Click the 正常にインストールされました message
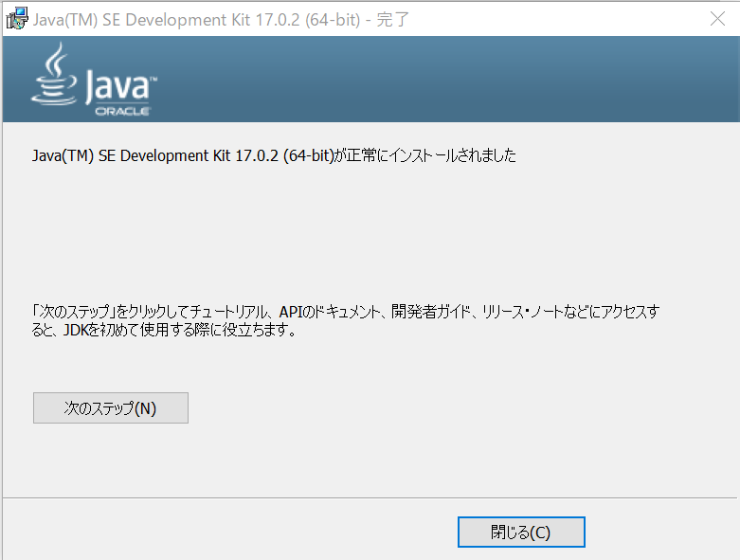 tap(274, 155)
